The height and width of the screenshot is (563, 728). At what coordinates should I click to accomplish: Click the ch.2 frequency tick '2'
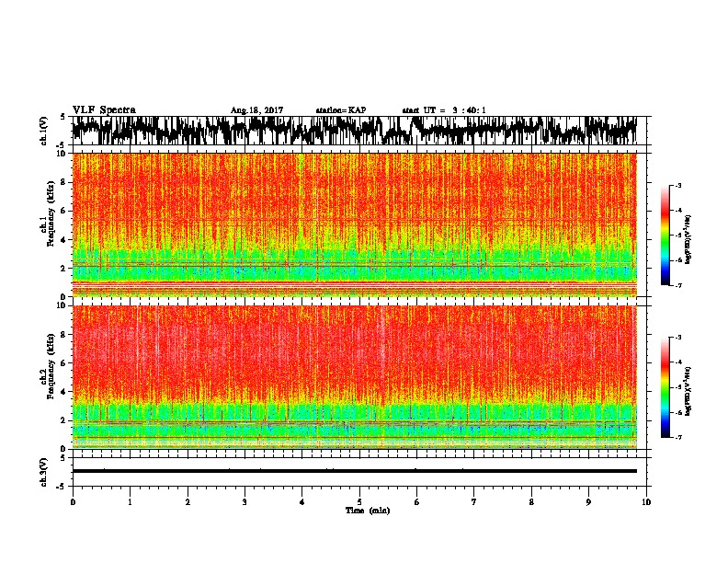pyautogui.click(x=63, y=420)
